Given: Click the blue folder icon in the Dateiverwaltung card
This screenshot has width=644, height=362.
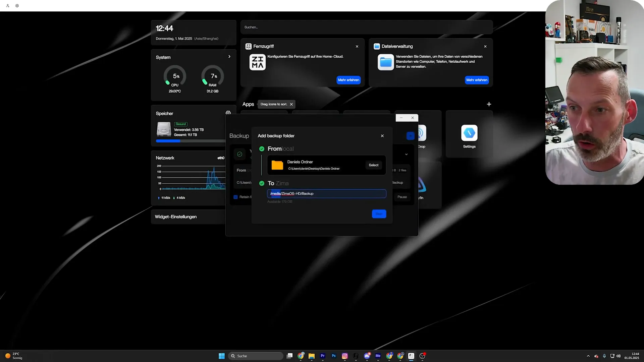Looking at the screenshot, I should click(385, 62).
